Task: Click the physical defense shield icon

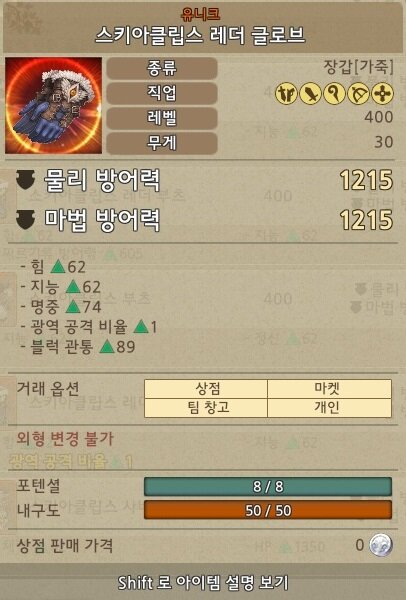Action: tap(25, 180)
